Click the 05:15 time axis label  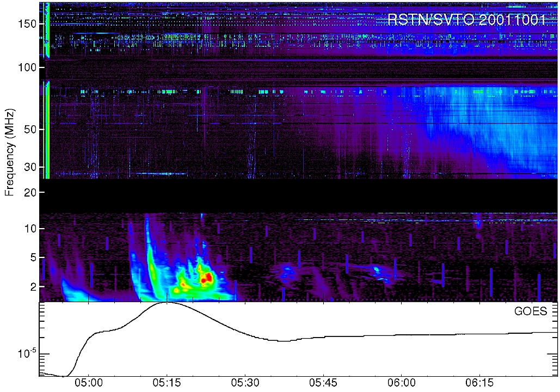tap(167, 383)
